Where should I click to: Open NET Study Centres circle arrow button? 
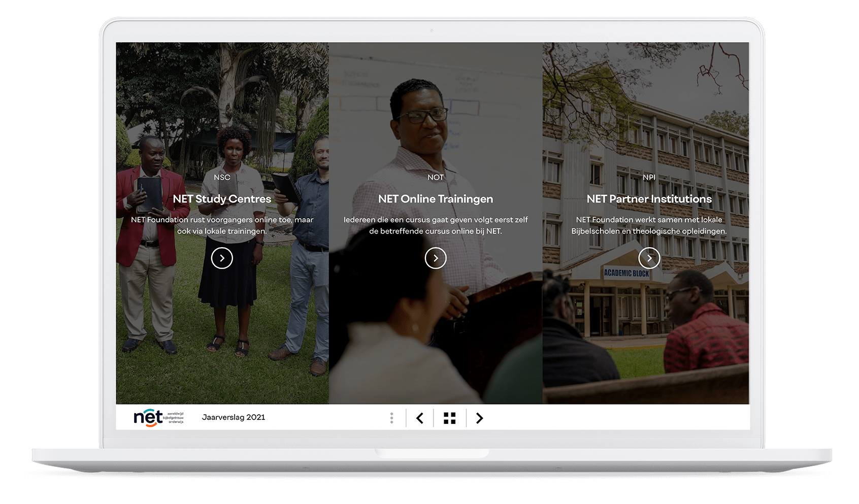tap(222, 258)
